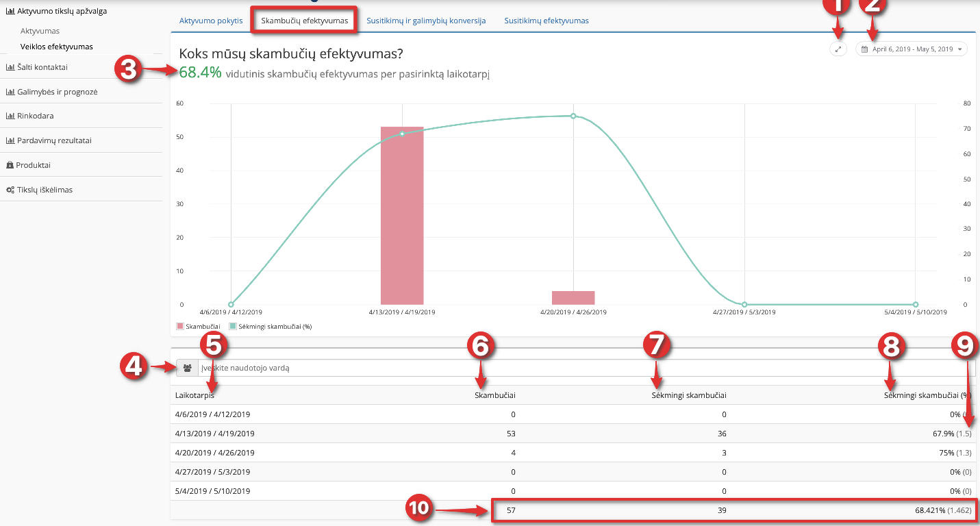This screenshot has height=526, width=980.
Task: Click the chart icon beside Rinkodara
Action: (x=10, y=116)
